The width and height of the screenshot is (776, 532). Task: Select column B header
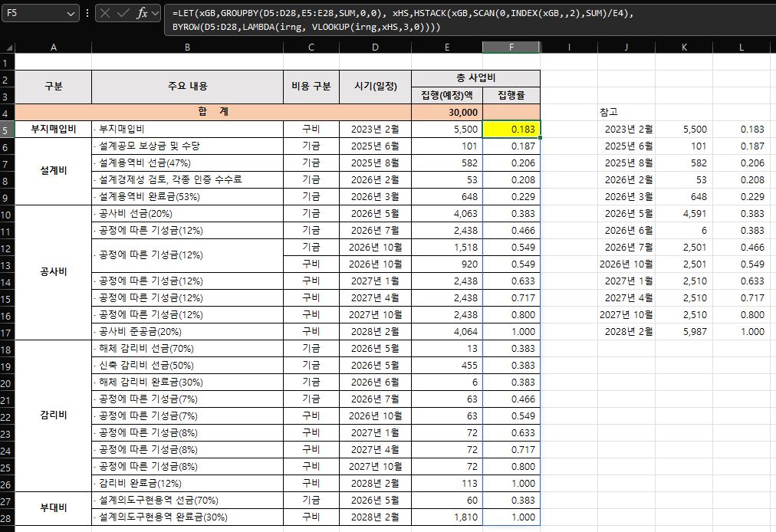click(187, 48)
